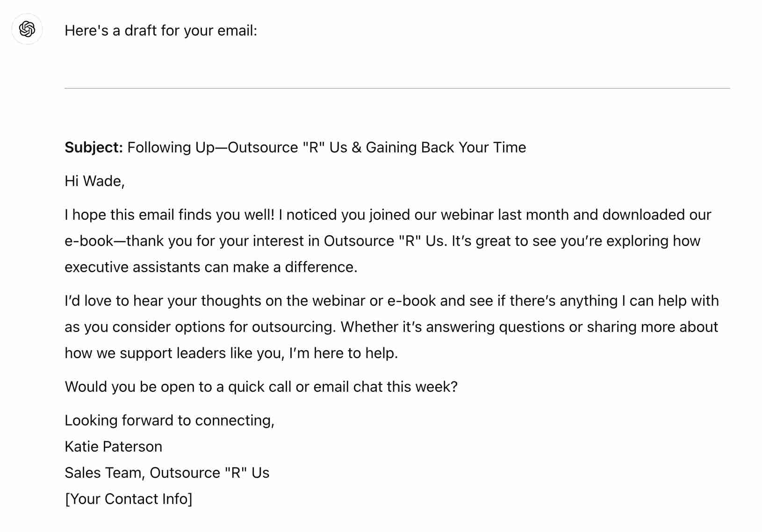Click the name 'Katie Paterson'

(114, 447)
